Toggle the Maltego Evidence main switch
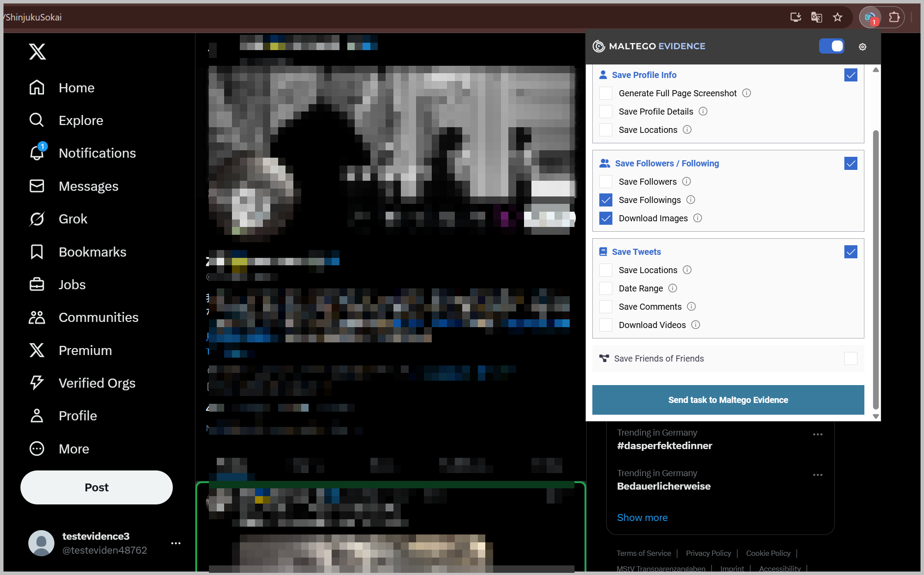This screenshot has width=924, height=575. tap(832, 46)
